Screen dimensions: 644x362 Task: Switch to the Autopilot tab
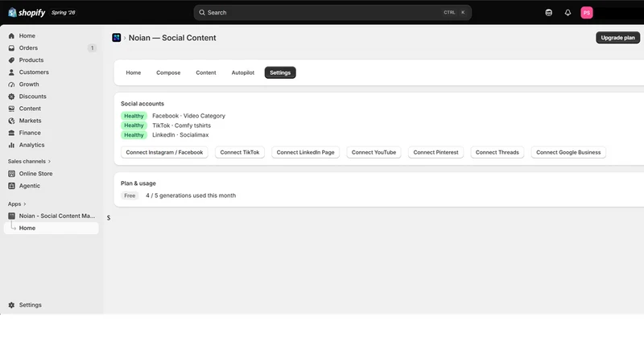click(243, 72)
